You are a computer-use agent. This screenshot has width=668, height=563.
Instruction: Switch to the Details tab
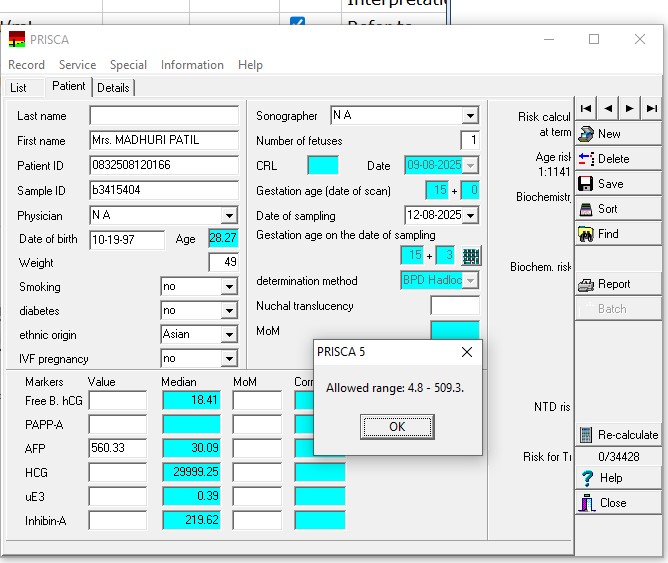click(x=113, y=88)
